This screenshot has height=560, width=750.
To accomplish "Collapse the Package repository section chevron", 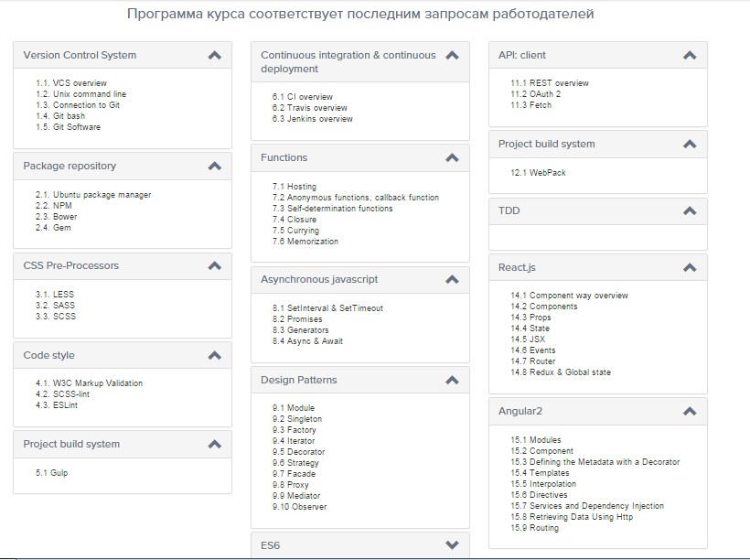I will (214, 167).
